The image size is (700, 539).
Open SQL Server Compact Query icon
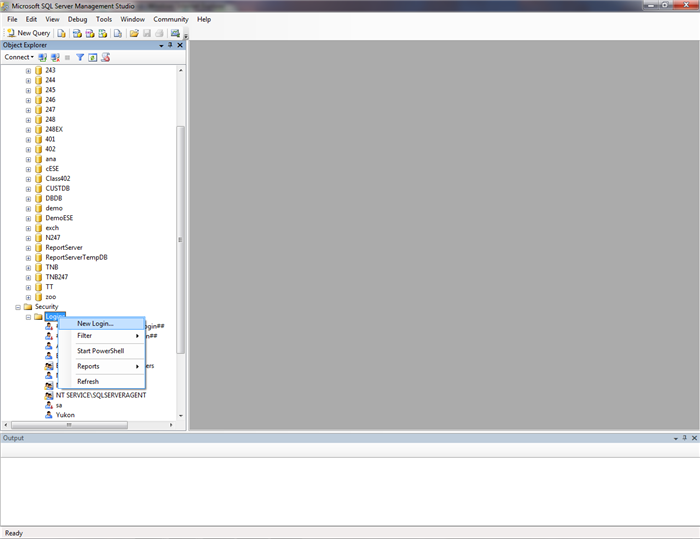[x=117, y=33]
